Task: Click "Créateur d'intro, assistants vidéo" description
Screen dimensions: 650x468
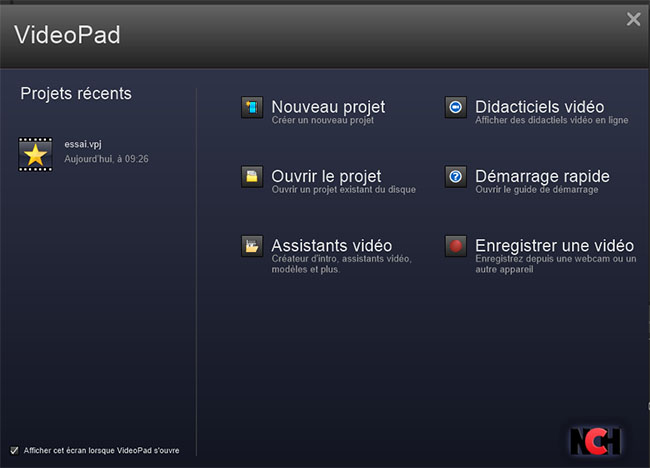Action: tap(342, 264)
